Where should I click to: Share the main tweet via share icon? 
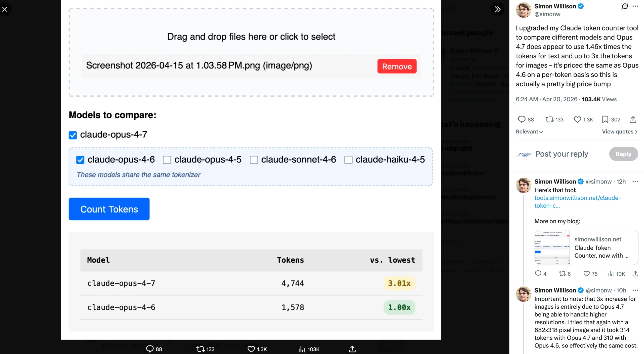633,119
